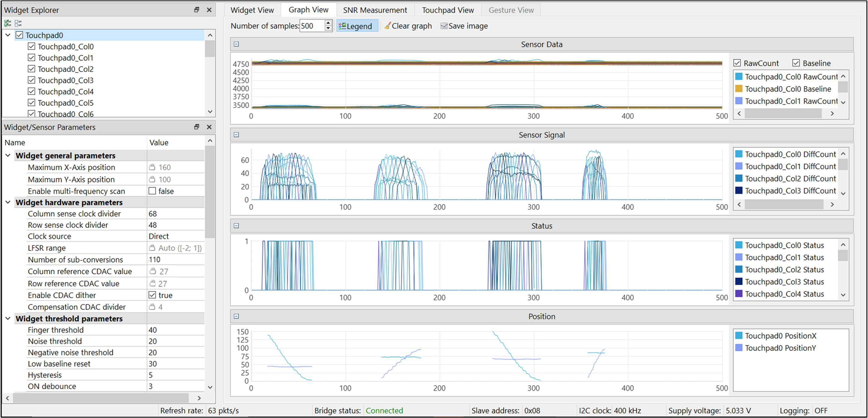Click Touchpad0_Col3 DiffCount color swatch
Viewport: 868px width, 418px height.
point(739,190)
